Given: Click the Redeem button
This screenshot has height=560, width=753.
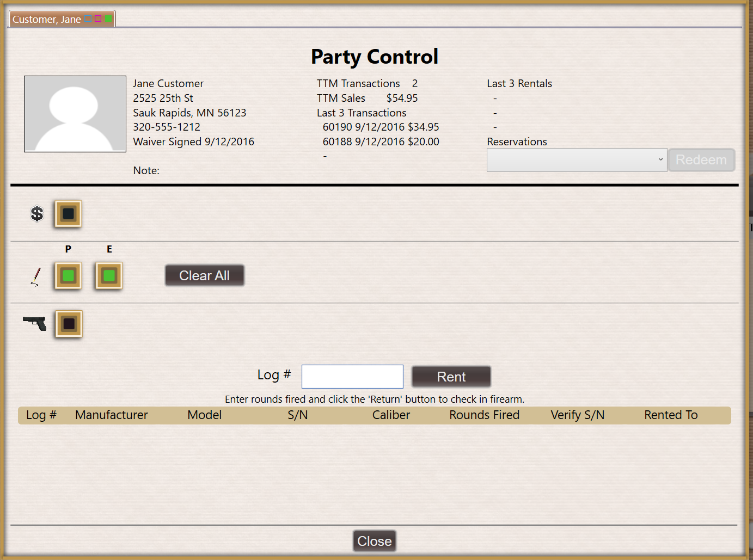Looking at the screenshot, I should tap(701, 160).
